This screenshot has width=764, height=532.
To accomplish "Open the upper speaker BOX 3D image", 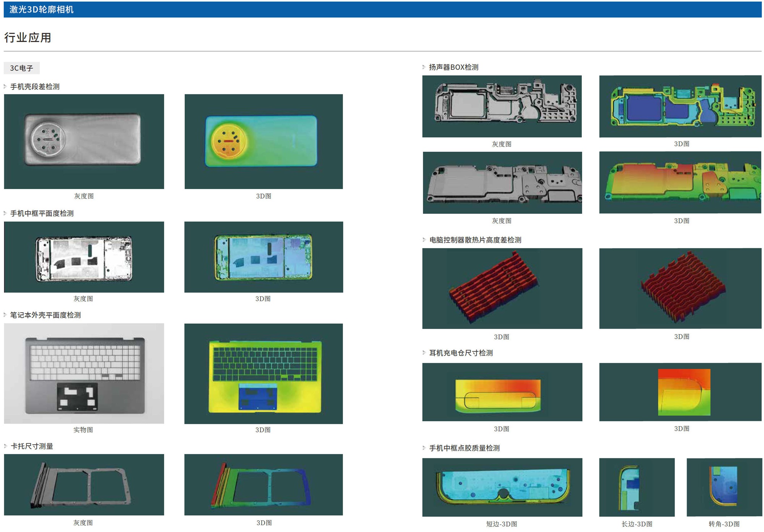I will [x=680, y=106].
